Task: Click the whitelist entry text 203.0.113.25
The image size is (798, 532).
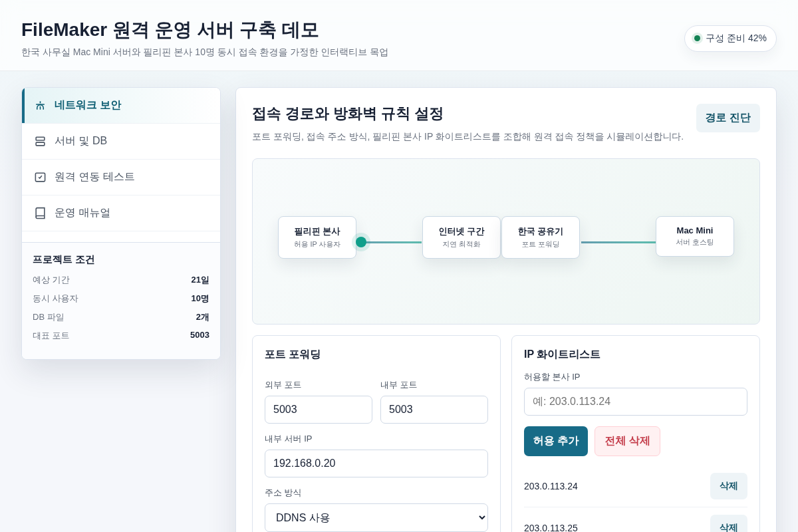Action: [x=551, y=527]
